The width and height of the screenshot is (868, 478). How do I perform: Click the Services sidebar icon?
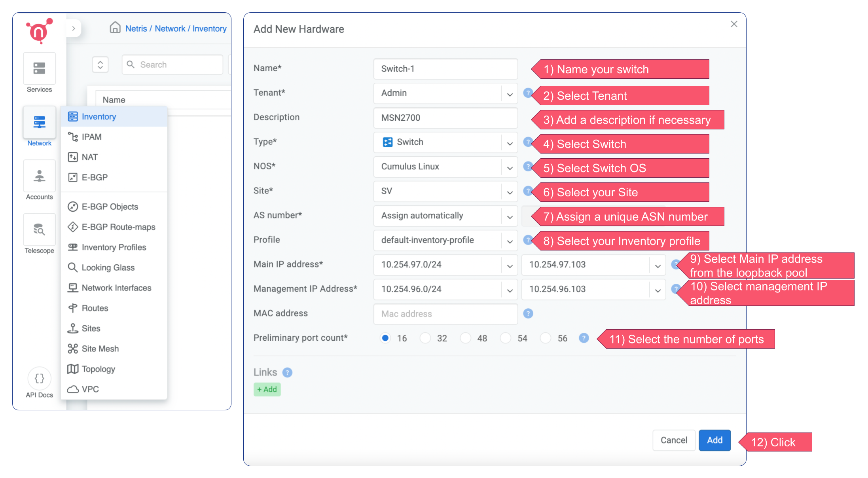(39, 68)
